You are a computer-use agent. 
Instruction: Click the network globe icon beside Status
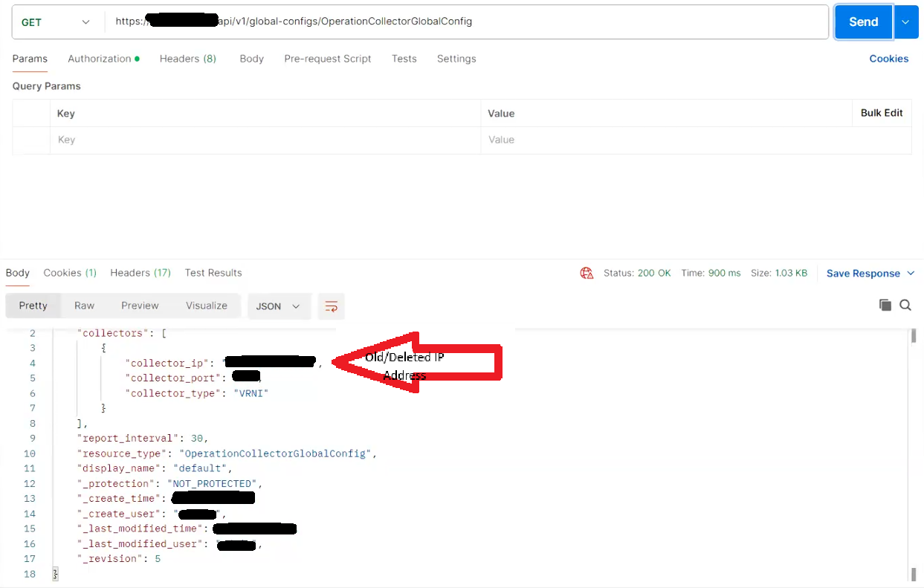click(x=587, y=273)
